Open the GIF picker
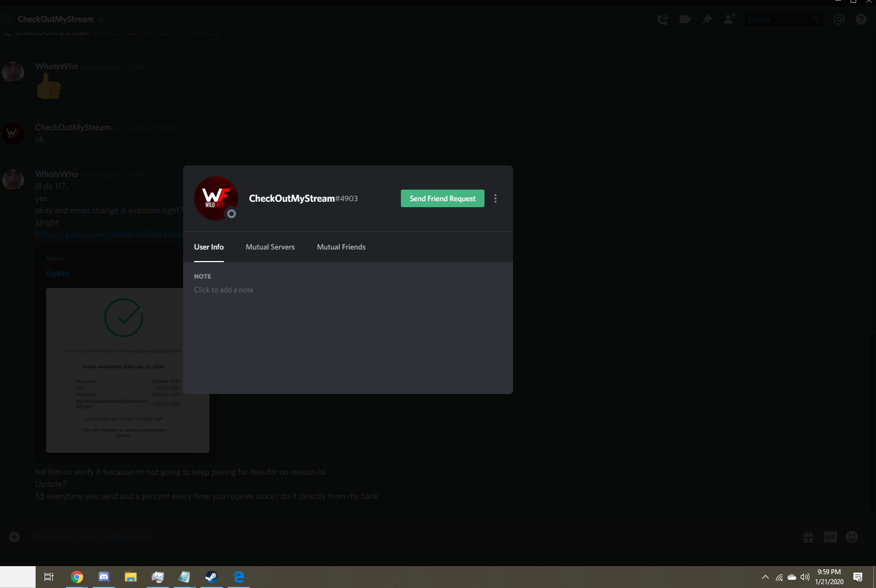 point(830,537)
